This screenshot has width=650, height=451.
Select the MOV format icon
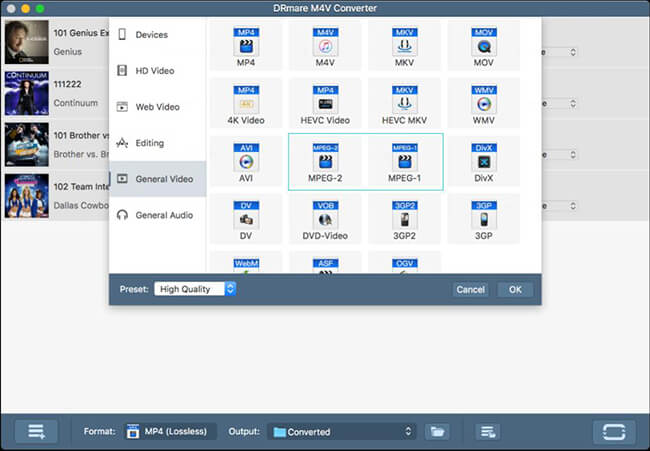[483, 42]
